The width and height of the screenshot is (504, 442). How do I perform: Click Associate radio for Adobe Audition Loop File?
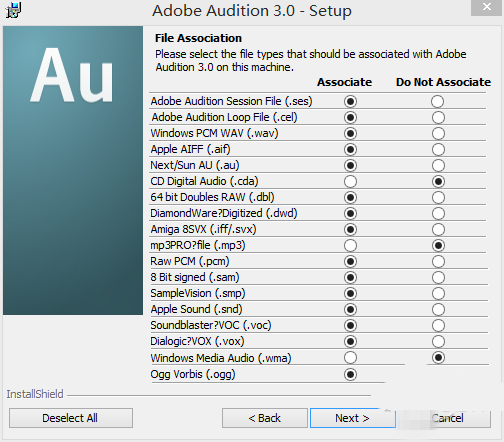[350, 117]
